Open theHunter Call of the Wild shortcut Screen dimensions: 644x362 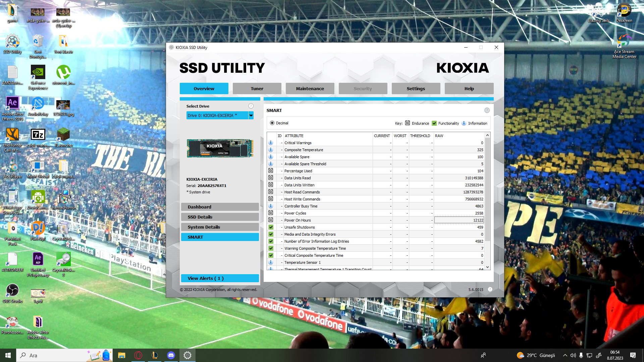(12, 140)
